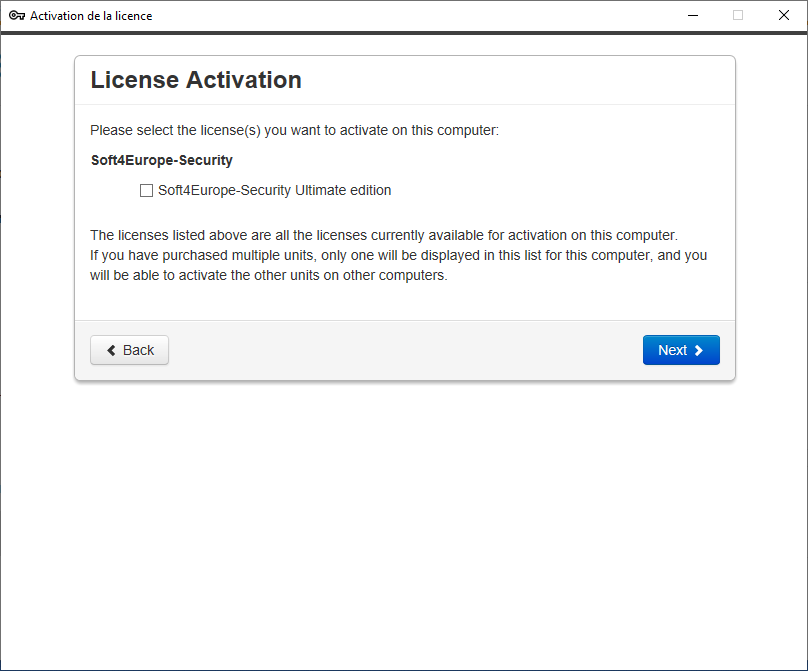The width and height of the screenshot is (808, 671).
Task: Click the line starting 'If you have purchased multiple units'
Action: [398, 256]
